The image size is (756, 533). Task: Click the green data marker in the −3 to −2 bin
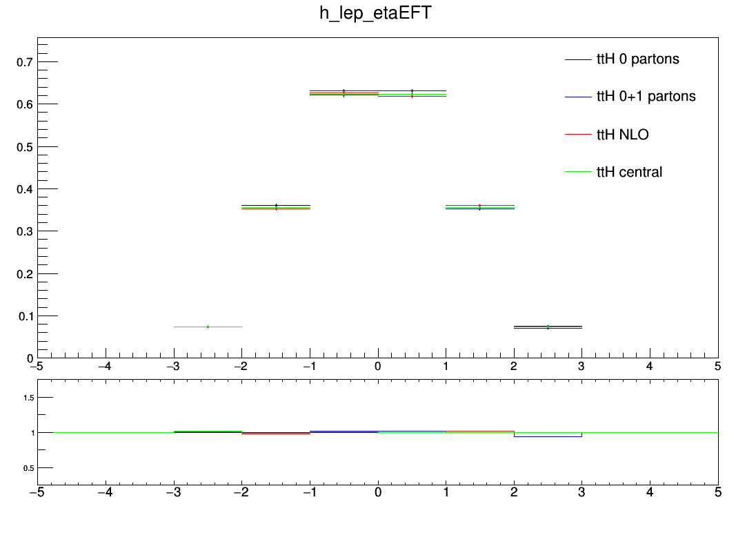coord(208,327)
